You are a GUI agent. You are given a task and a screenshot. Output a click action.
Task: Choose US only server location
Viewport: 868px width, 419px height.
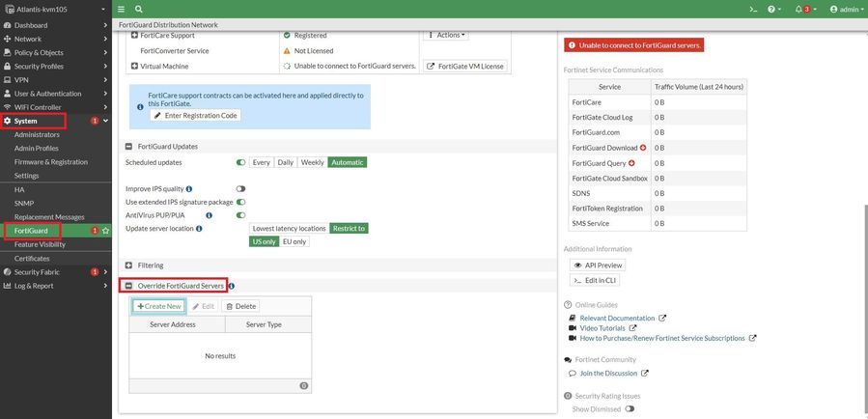pos(264,241)
